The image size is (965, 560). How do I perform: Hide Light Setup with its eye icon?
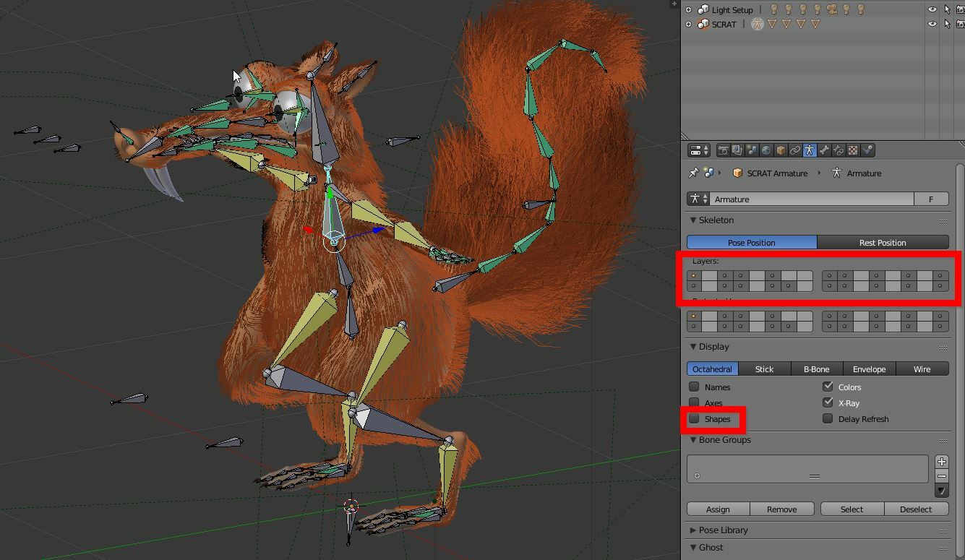[x=932, y=9]
